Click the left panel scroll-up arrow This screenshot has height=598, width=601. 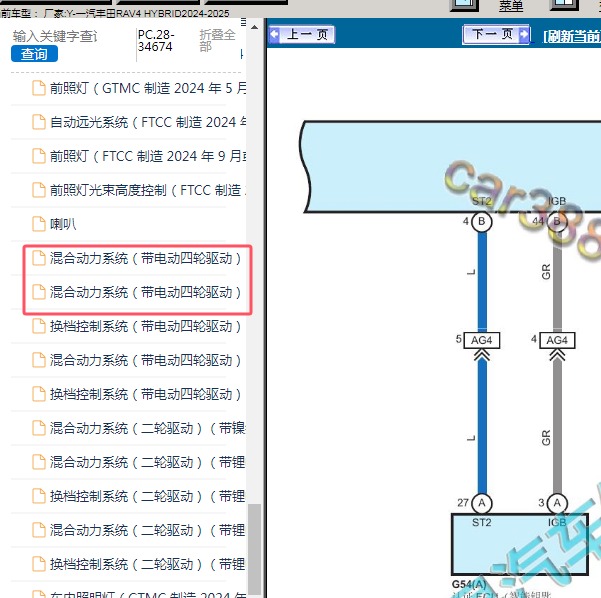click(254, 27)
